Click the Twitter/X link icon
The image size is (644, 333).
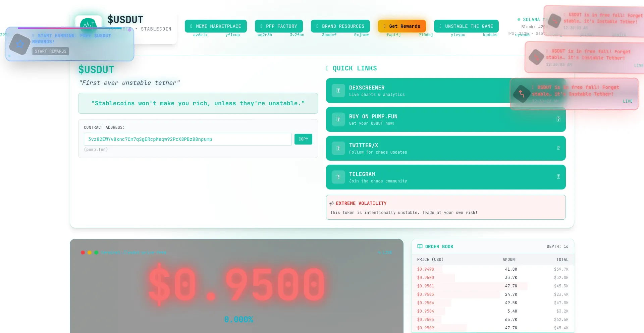(x=338, y=148)
